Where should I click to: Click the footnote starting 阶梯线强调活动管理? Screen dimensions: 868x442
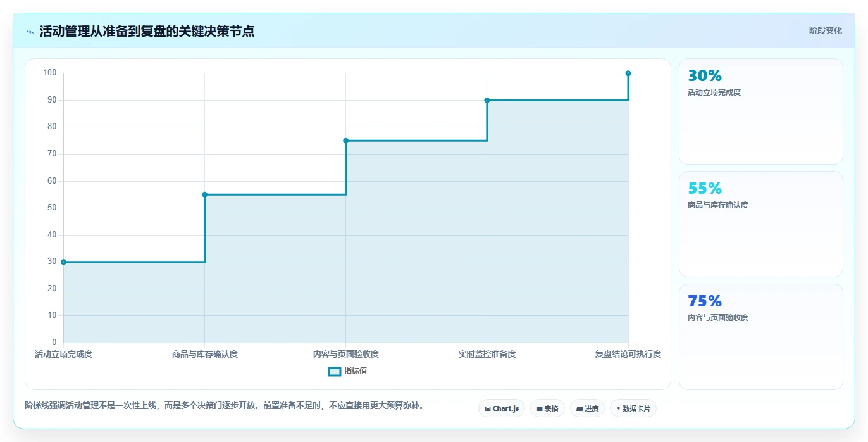point(224,406)
